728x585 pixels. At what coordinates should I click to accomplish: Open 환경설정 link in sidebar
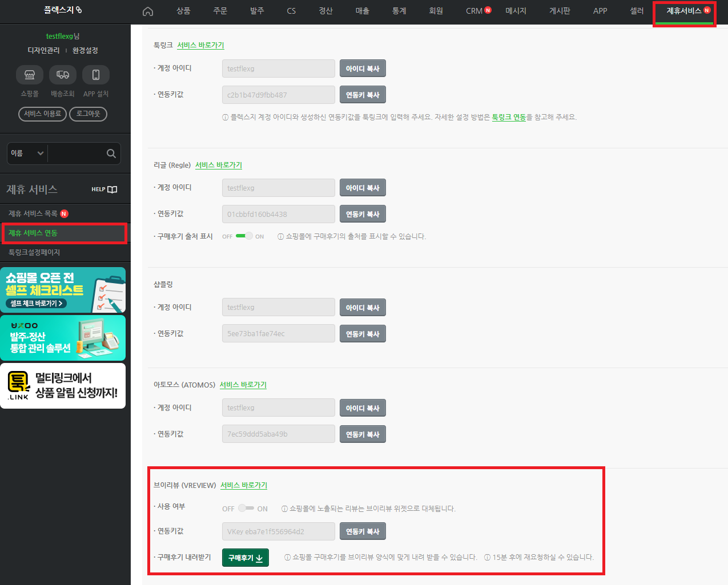(85, 50)
